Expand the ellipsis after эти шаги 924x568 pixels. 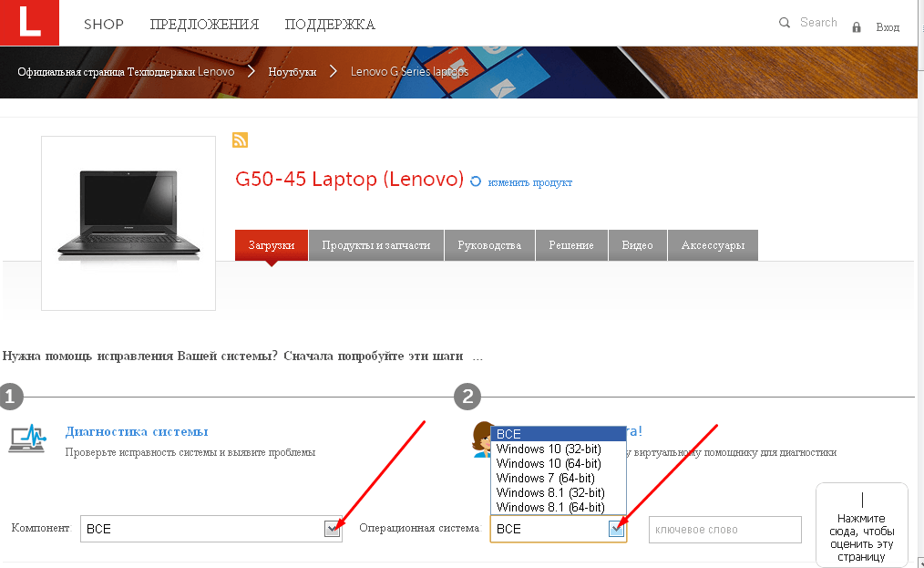(477, 356)
